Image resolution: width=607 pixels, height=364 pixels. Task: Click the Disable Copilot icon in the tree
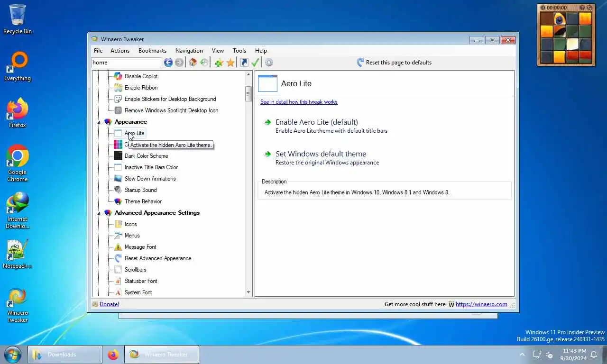pos(118,76)
